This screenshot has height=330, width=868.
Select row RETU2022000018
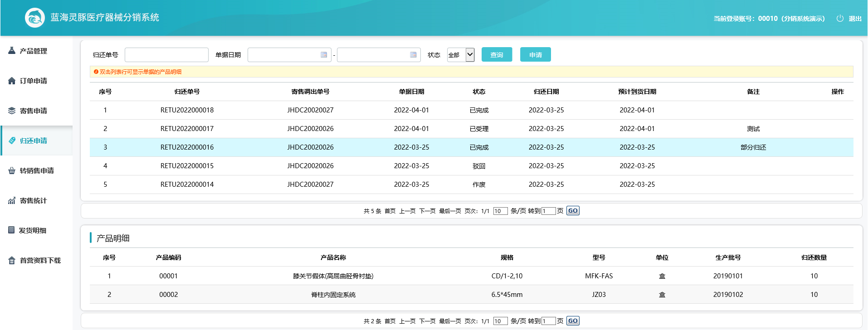[x=472, y=110]
